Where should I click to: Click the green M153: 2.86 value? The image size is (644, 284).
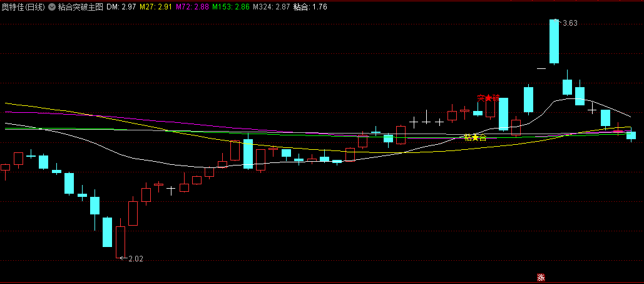coord(230,7)
